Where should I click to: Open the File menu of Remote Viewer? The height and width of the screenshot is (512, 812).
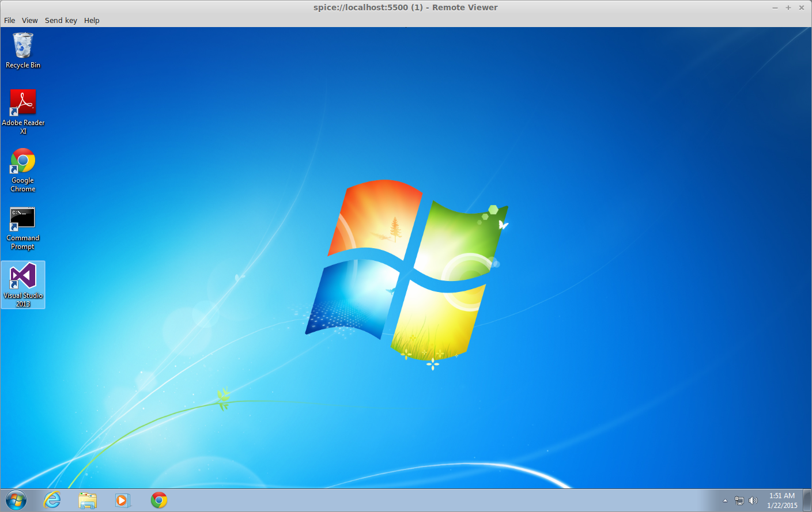click(x=9, y=20)
